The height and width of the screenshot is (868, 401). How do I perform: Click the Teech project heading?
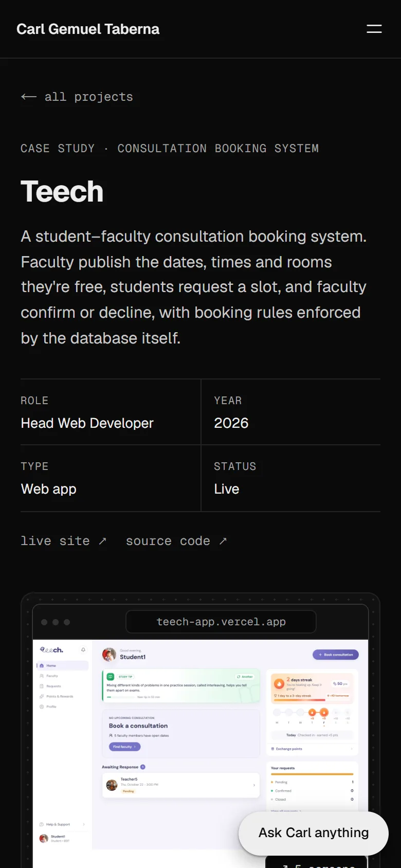click(x=62, y=191)
